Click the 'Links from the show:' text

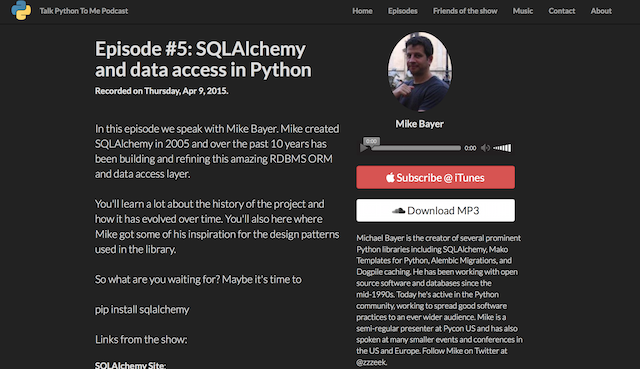coord(141,339)
